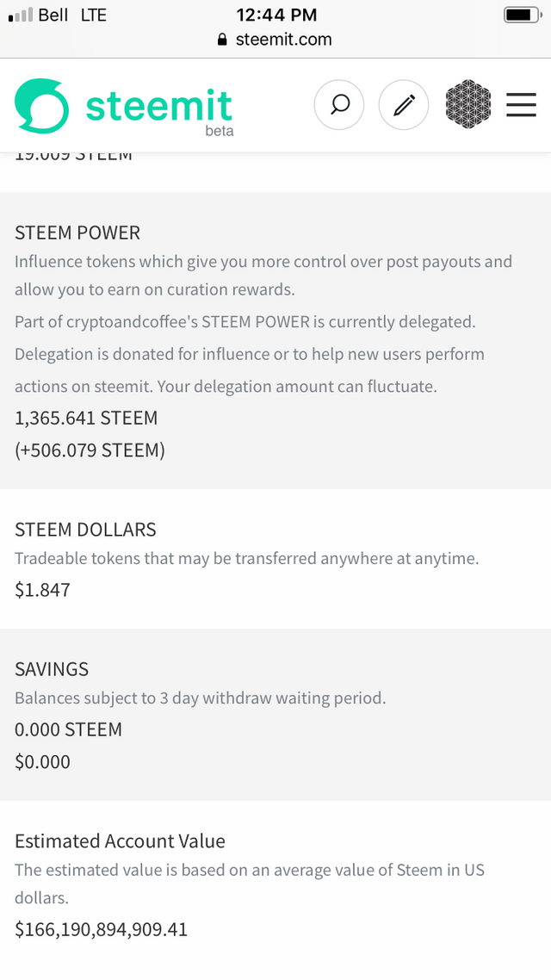The height and width of the screenshot is (980, 551).
Task: Tap the battery status icon
Action: pyautogui.click(x=523, y=15)
